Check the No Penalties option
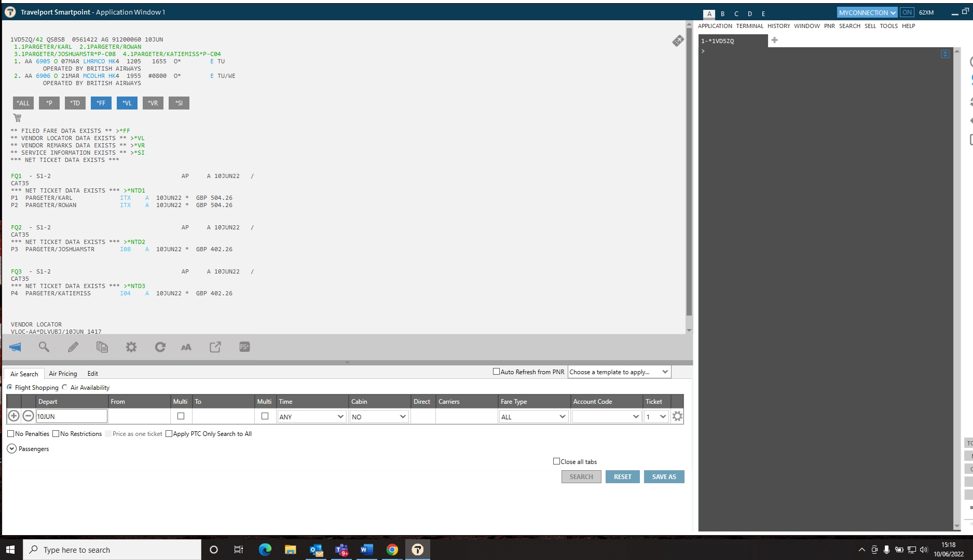 pyautogui.click(x=11, y=434)
